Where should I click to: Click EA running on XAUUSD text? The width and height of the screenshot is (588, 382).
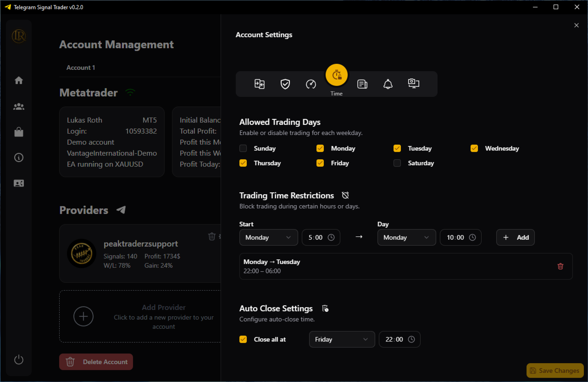click(105, 164)
